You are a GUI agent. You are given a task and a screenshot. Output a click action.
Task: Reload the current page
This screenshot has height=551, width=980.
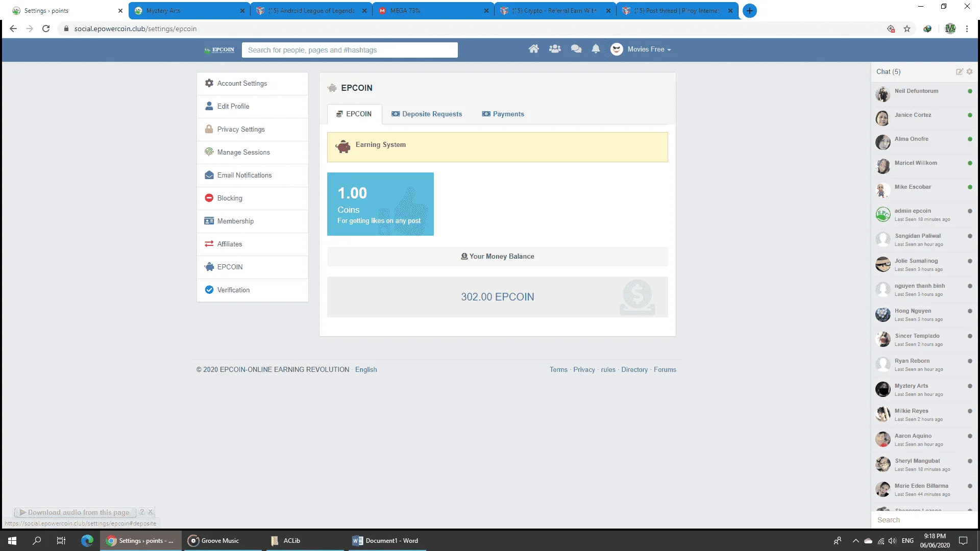46,29
